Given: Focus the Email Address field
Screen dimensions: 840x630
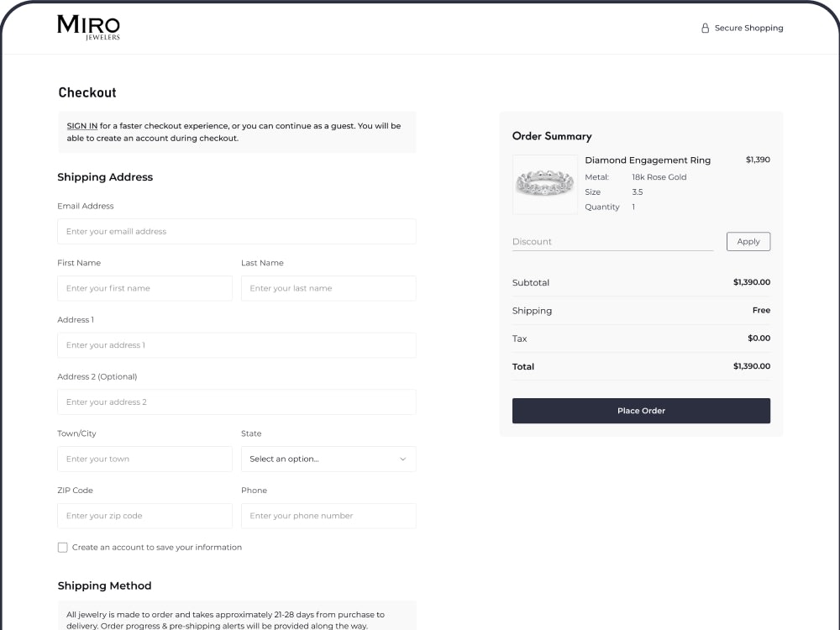Looking at the screenshot, I should coord(237,232).
